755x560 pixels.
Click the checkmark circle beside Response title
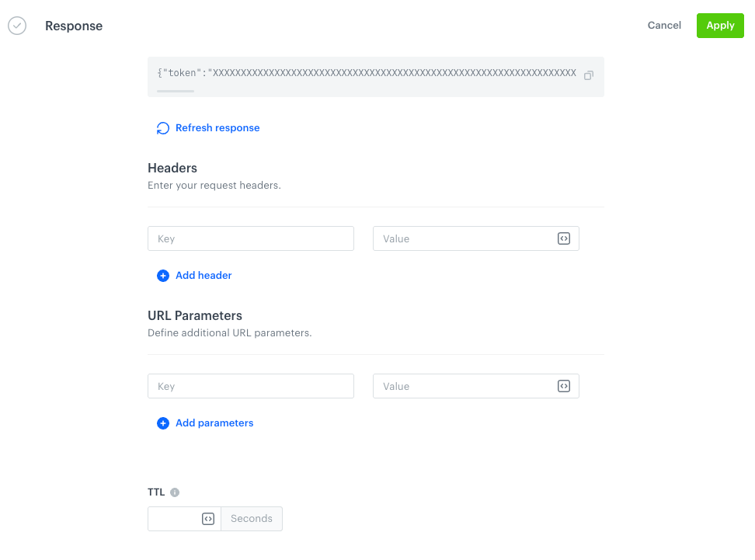[17, 26]
